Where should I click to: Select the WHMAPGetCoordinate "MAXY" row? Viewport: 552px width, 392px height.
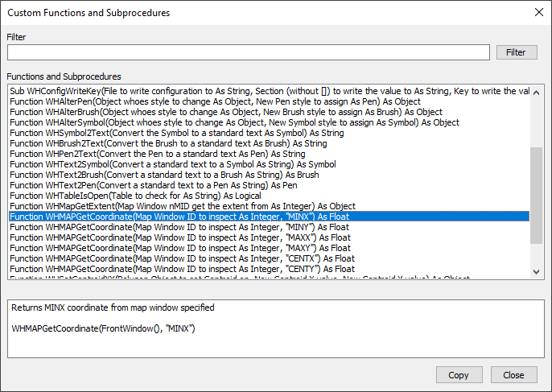(x=270, y=248)
